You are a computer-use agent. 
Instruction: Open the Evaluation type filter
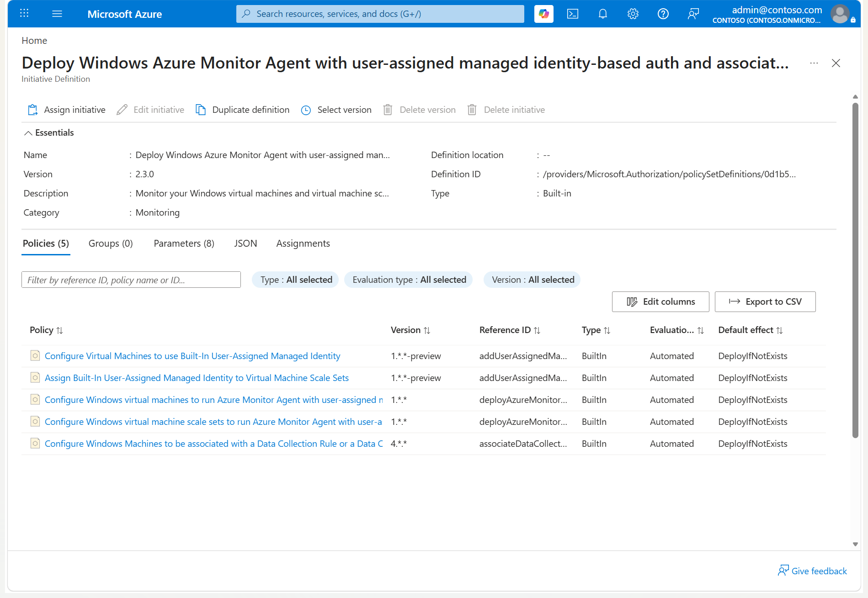pyautogui.click(x=409, y=280)
